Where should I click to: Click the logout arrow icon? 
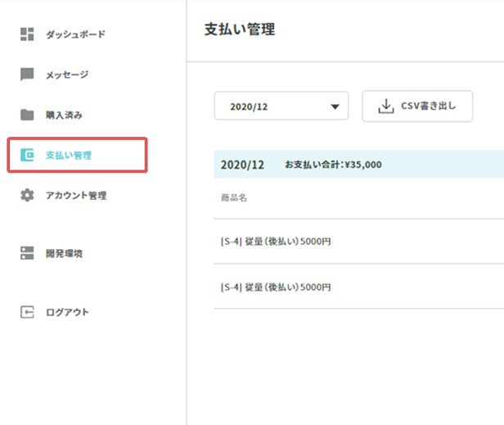click(27, 312)
